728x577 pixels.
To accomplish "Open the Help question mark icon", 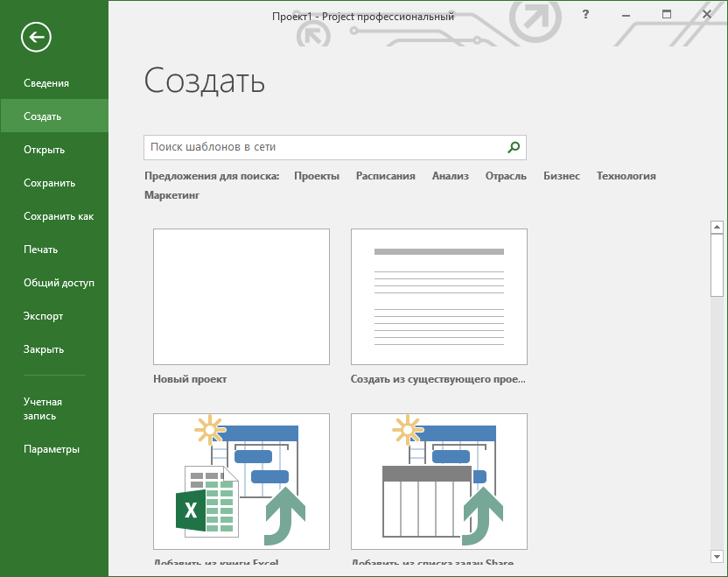I will click(x=585, y=15).
